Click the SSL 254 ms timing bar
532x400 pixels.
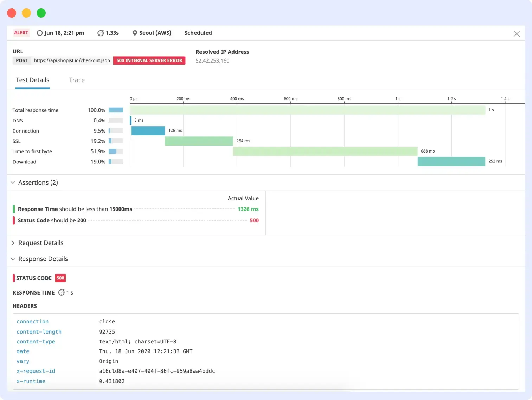[x=199, y=141]
